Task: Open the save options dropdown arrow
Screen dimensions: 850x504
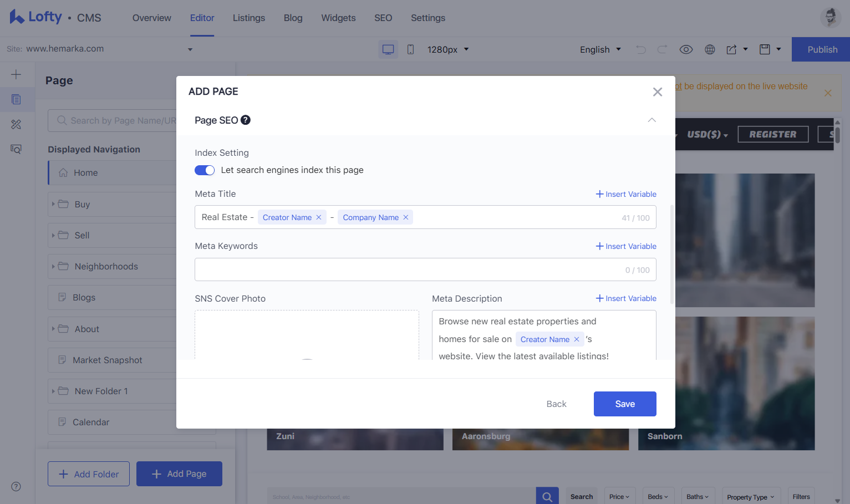Action: [x=779, y=49]
